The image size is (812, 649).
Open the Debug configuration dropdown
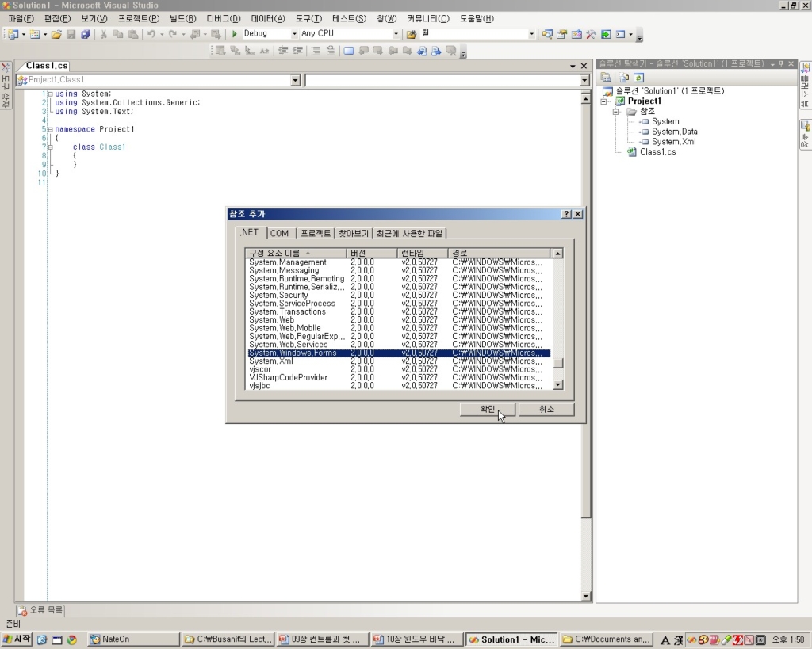(x=294, y=33)
